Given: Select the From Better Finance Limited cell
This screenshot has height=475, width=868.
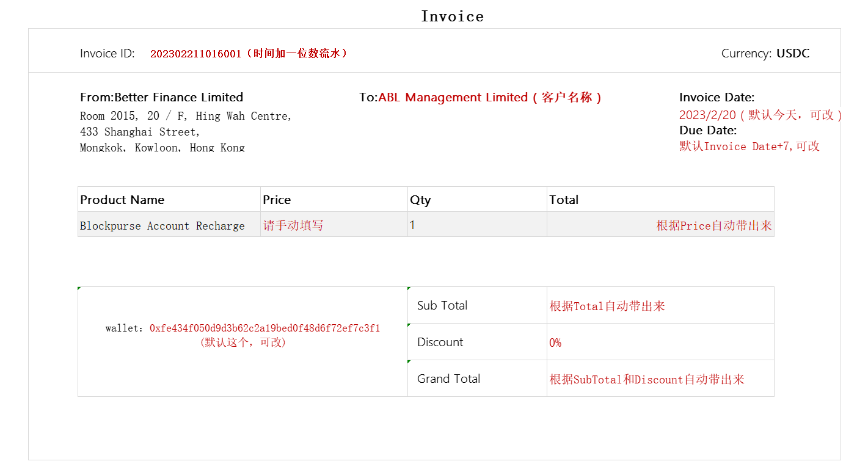Looking at the screenshot, I should tap(162, 97).
